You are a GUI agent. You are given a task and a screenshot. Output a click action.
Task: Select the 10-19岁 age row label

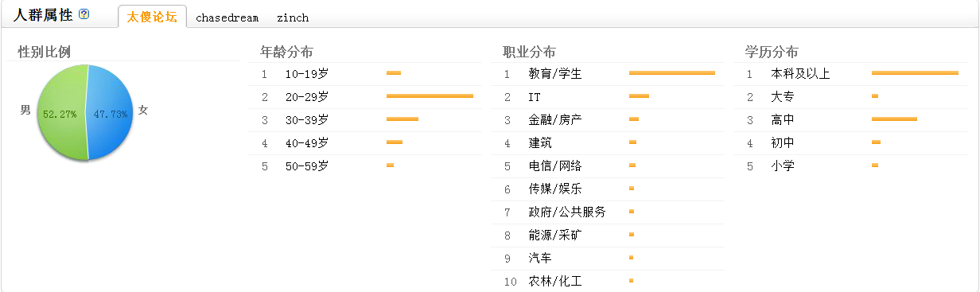(x=306, y=74)
